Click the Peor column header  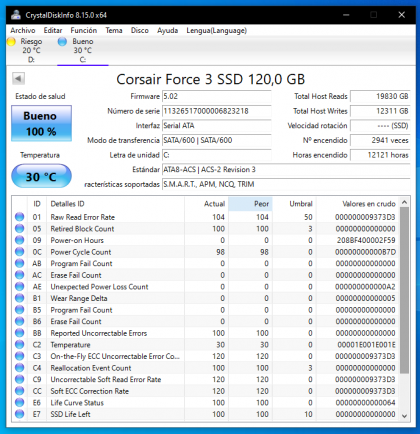coord(250,204)
